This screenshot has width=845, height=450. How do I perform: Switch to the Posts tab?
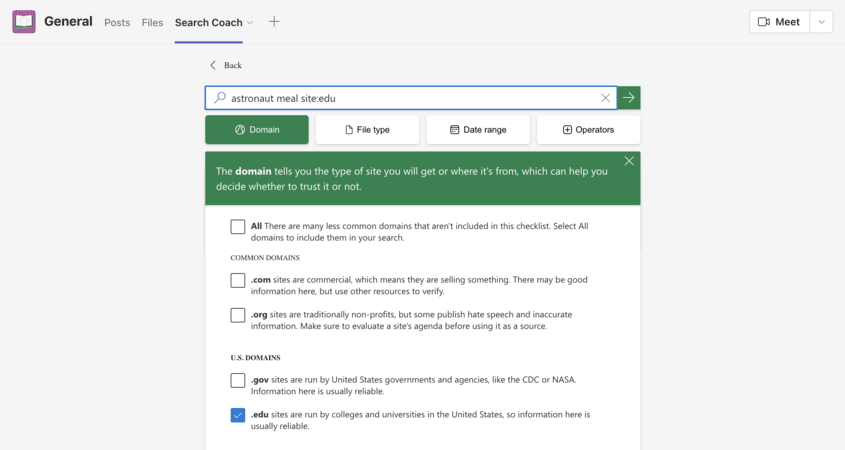117,22
